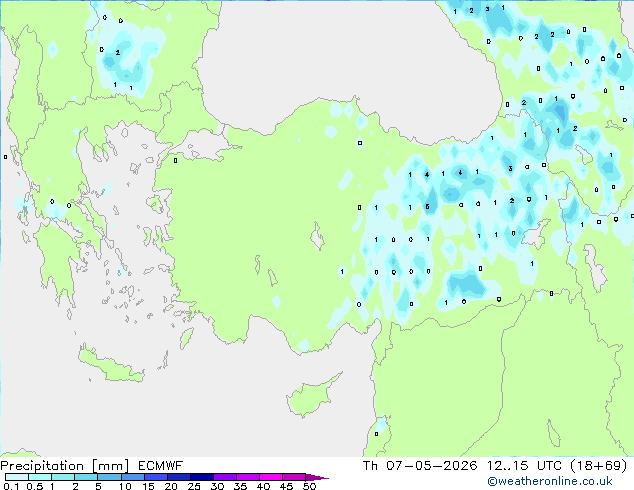
Task: Click the legend swatch between 0.1 and 0.5
Action: 17,477
